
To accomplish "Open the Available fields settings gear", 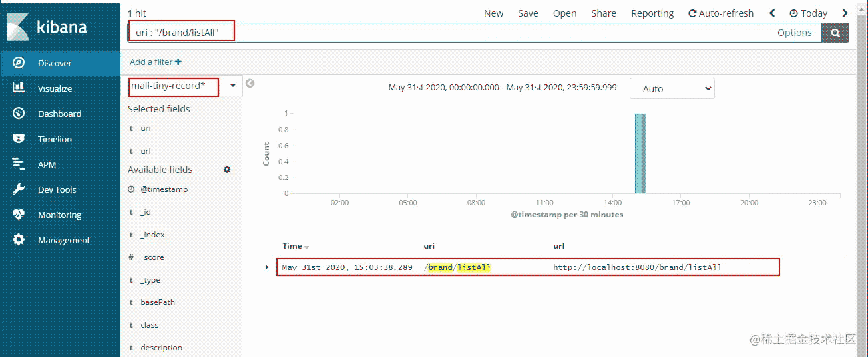I will (x=227, y=170).
